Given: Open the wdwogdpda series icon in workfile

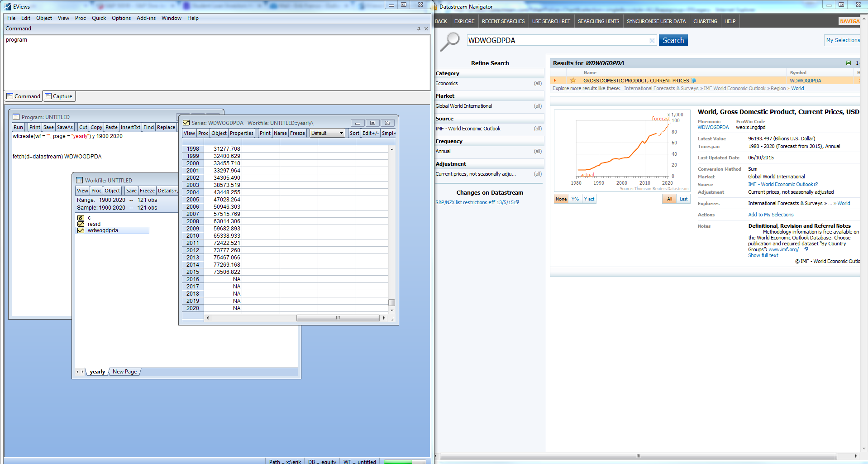Looking at the screenshot, I should coord(81,230).
